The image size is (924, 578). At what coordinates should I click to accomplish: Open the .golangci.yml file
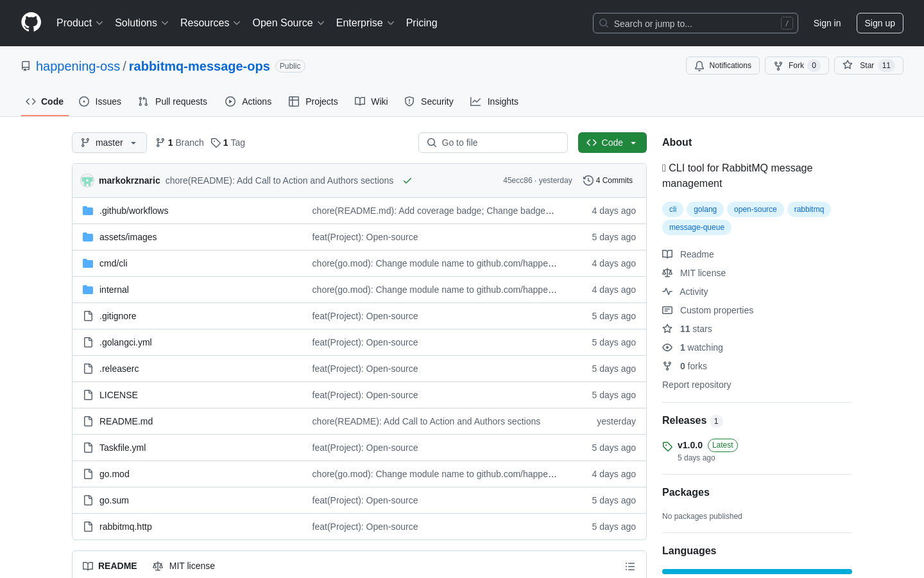pyautogui.click(x=126, y=342)
